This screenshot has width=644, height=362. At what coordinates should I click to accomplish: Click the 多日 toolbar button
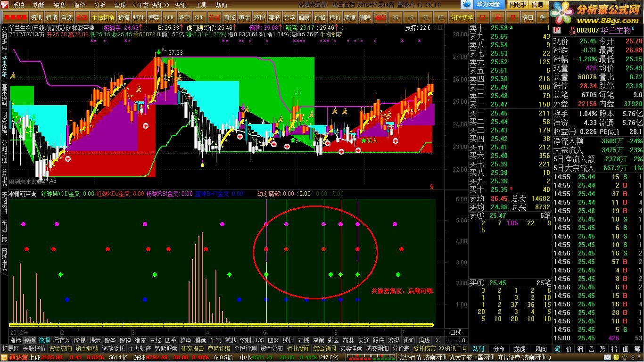point(528,17)
